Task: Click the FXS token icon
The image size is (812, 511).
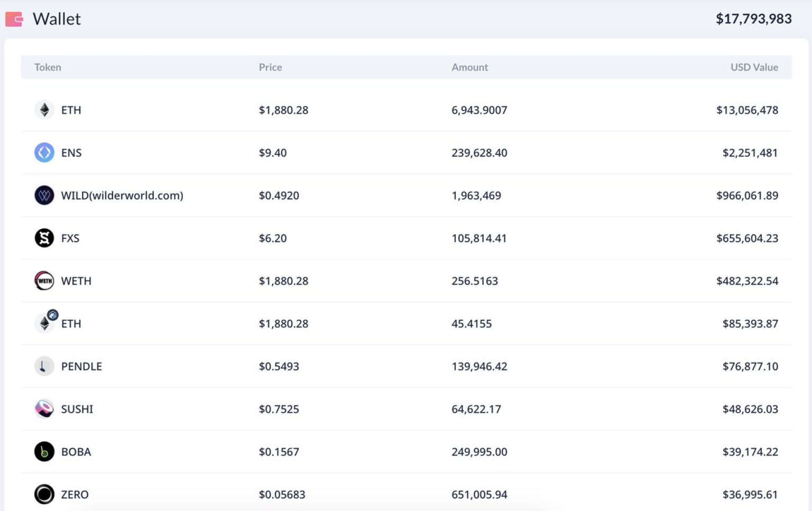Action: coord(44,238)
